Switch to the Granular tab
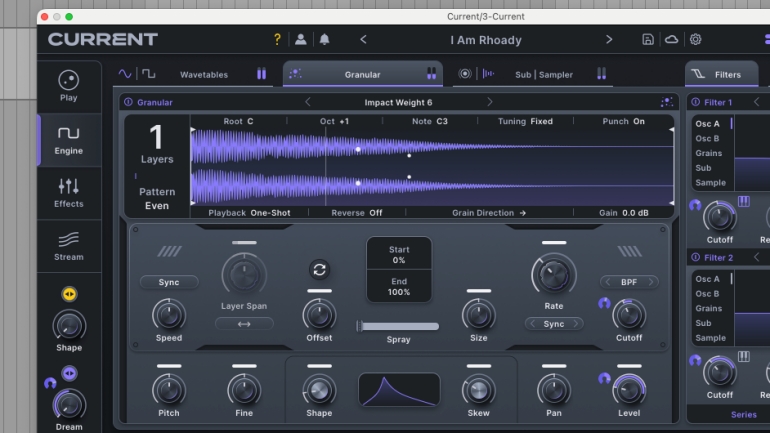 362,75
